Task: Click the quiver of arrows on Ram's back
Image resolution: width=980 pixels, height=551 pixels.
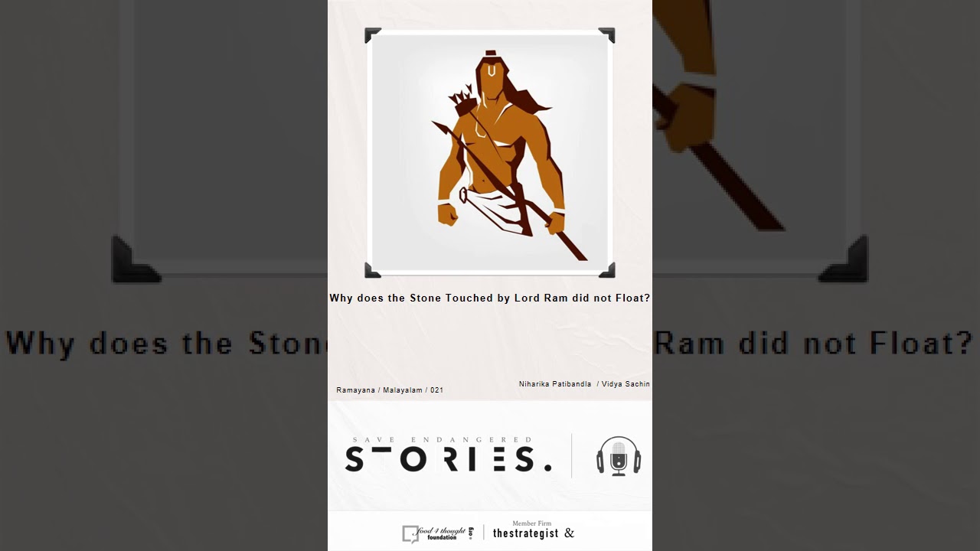Action: point(462,101)
